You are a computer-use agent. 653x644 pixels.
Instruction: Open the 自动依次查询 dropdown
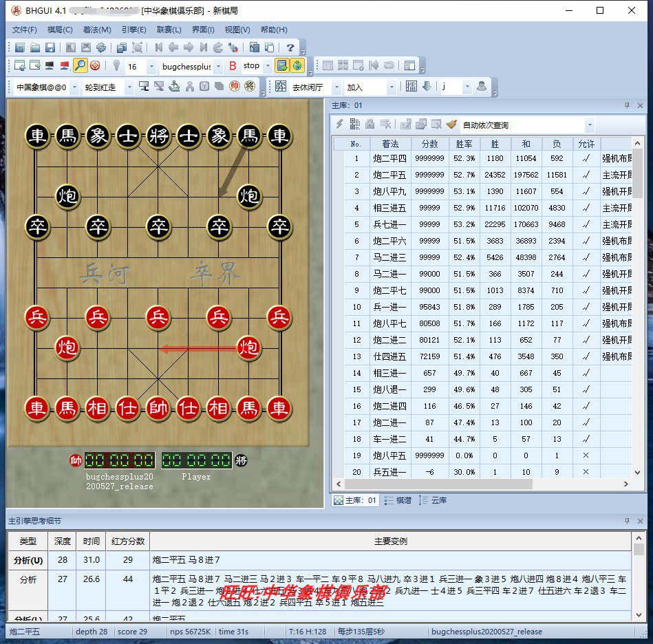(x=590, y=125)
